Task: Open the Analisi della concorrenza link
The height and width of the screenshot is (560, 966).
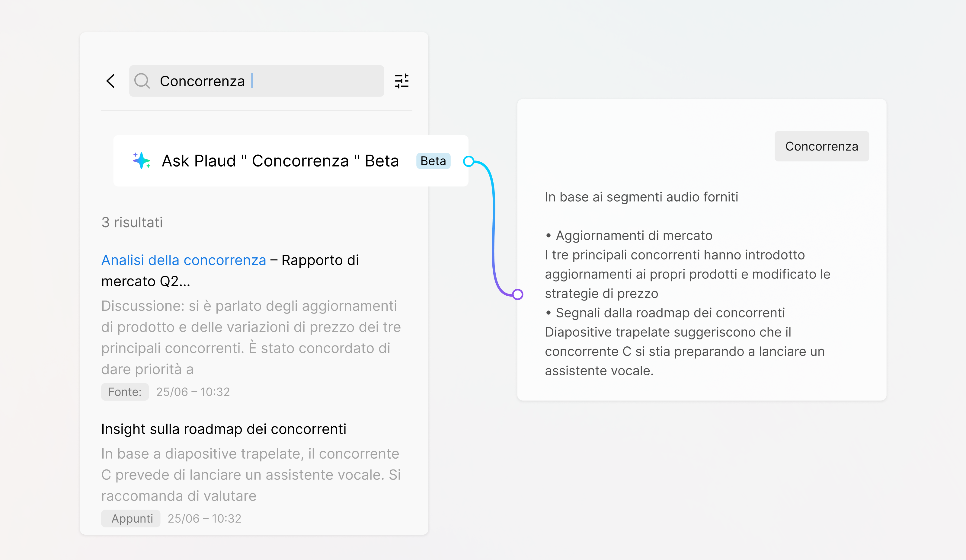Action: (184, 260)
